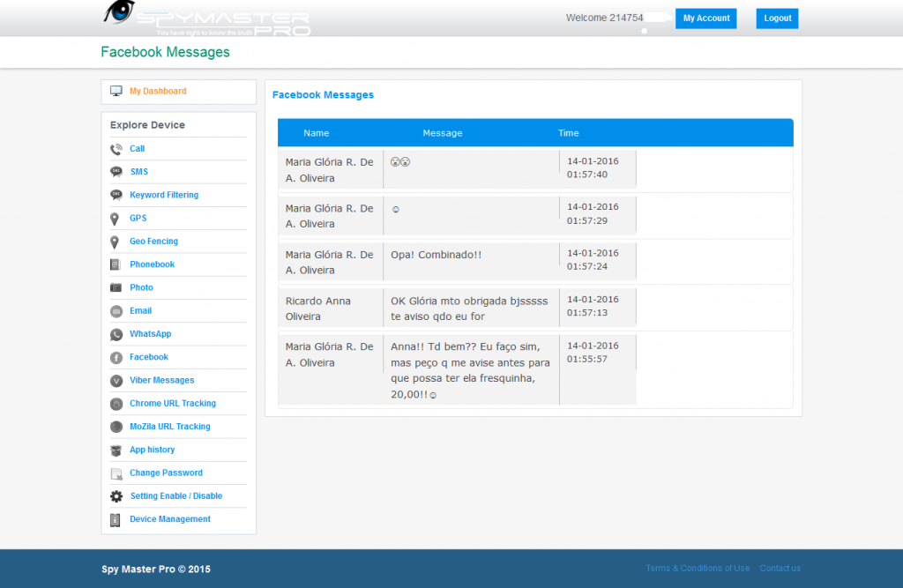
Task: Click the MoZila URL Tracking icon
Action: tap(116, 427)
